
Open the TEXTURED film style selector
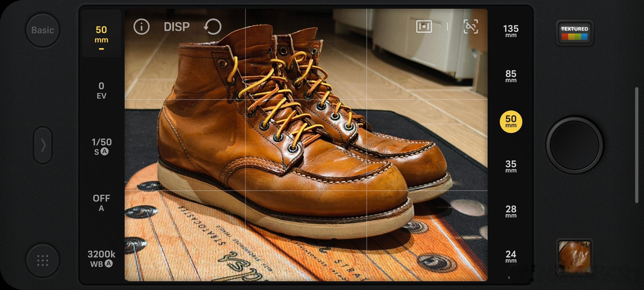click(x=575, y=33)
